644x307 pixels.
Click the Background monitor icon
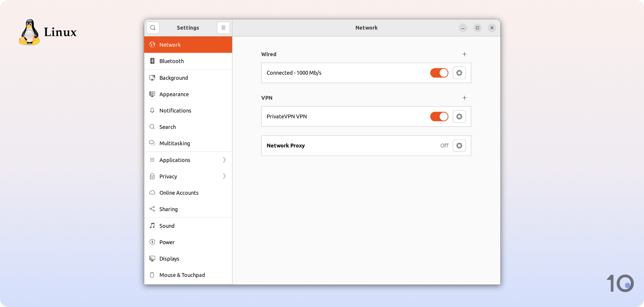pyautogui.click(x=152, y=78)
